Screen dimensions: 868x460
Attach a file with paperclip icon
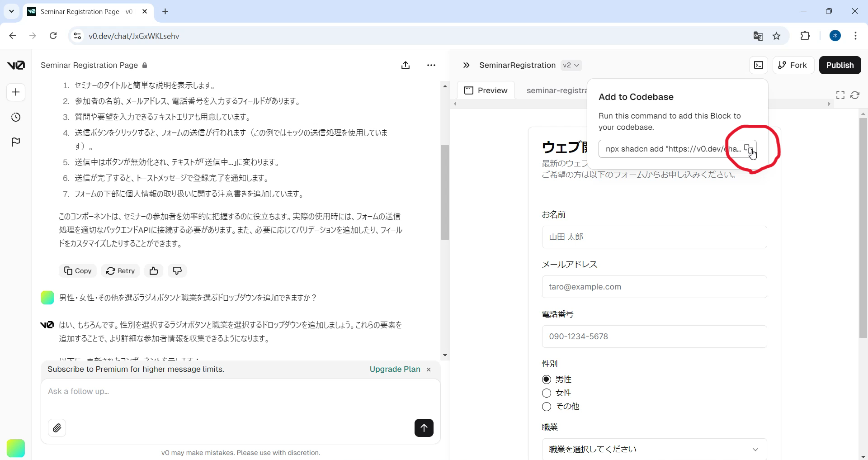pos(57,428)
